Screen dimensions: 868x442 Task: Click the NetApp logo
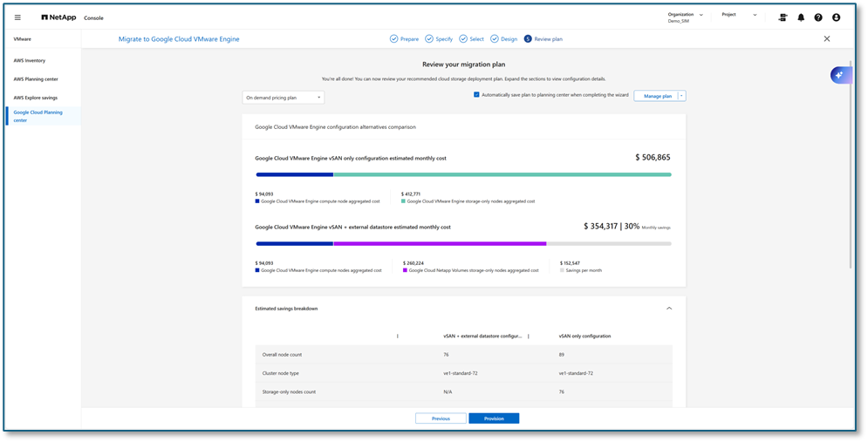tap(58, 17)
